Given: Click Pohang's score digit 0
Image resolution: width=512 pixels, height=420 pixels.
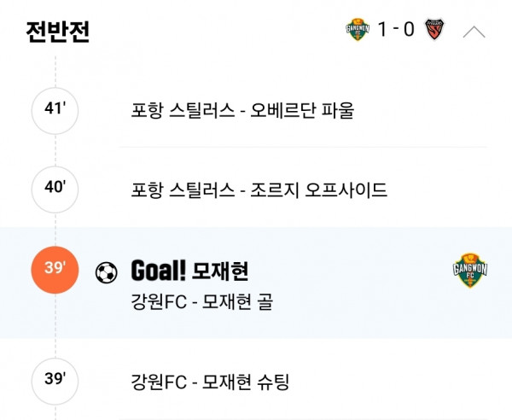Looking at the screenshot, I should click(409, 30).
